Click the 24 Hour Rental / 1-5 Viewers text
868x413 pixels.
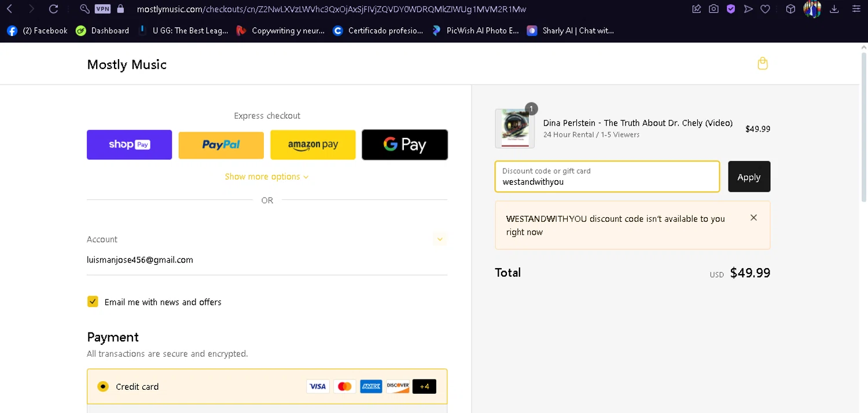591,134
